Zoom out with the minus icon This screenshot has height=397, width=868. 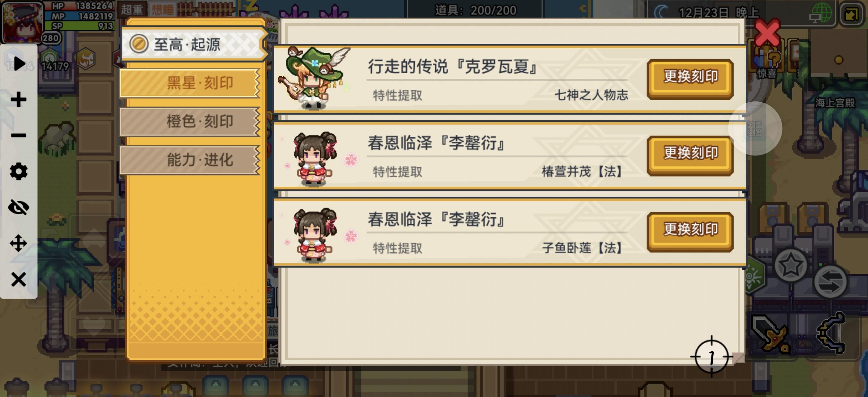[19, 136]
